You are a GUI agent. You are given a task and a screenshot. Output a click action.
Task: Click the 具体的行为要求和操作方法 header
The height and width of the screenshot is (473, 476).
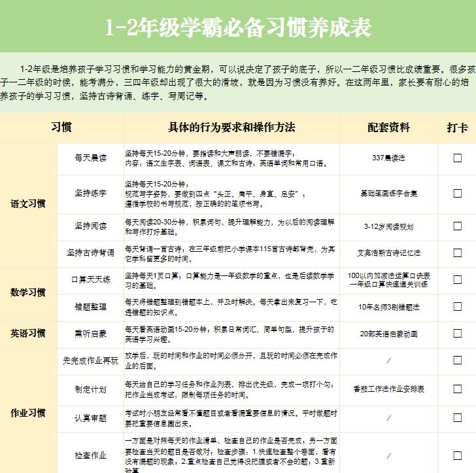coord(231,128)
